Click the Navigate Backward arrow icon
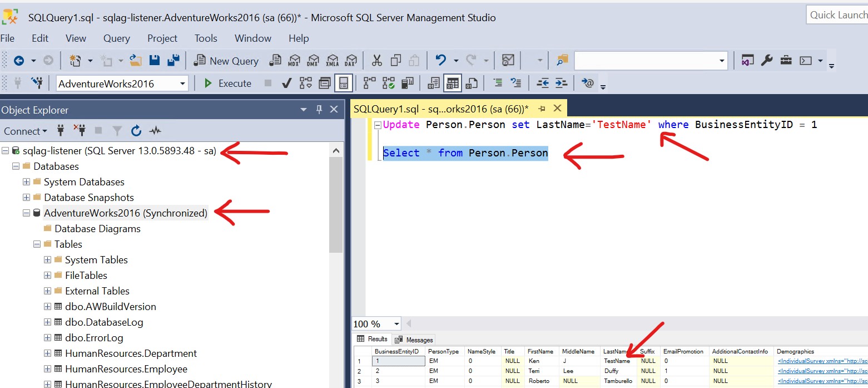This screenshot has width=868, height=388. (19, 61)
